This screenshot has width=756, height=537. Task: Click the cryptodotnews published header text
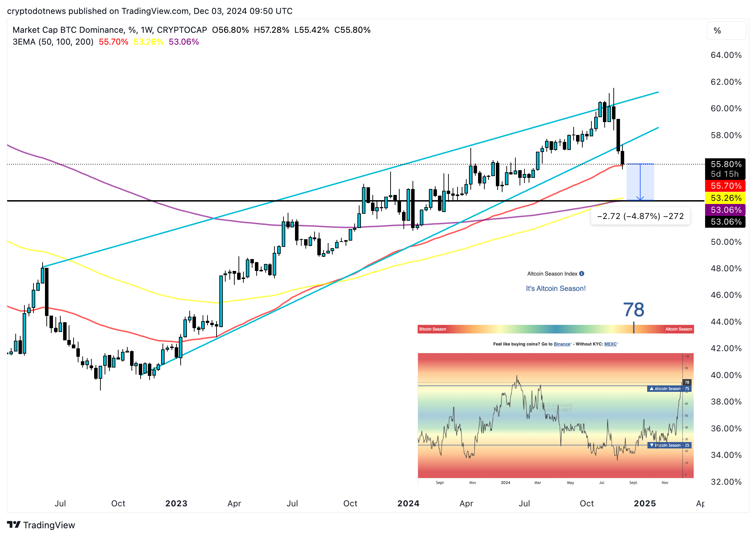[150, 11]
